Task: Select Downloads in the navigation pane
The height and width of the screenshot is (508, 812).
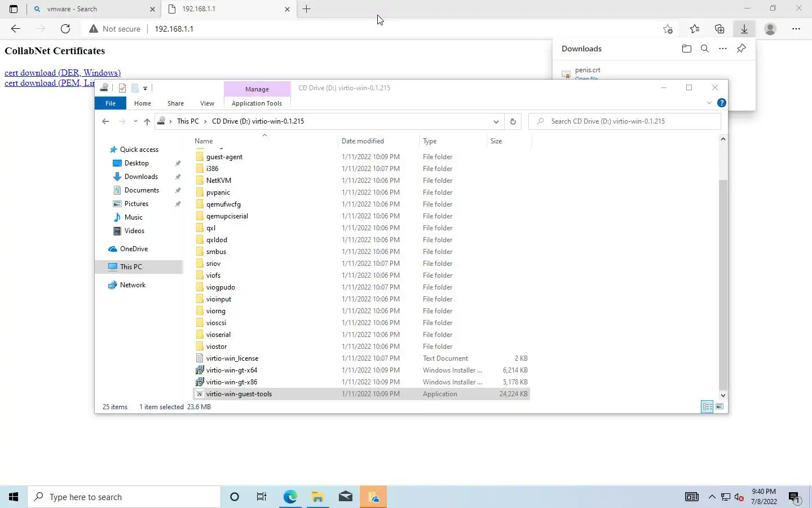Action: 141,177
